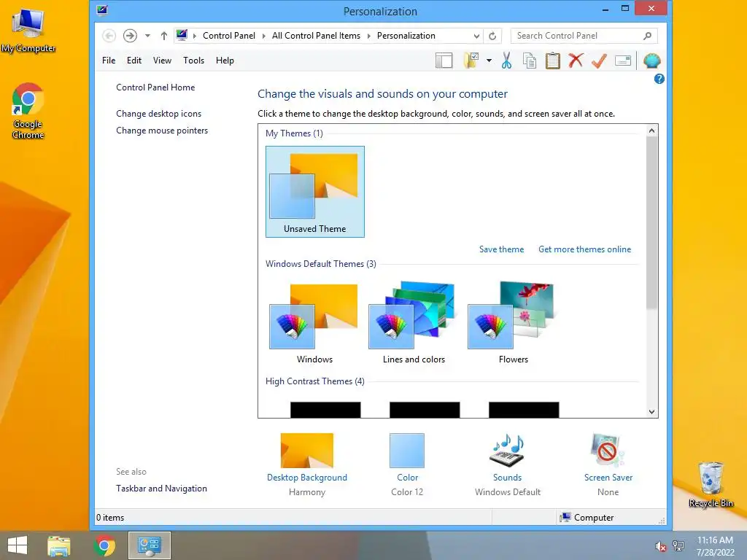The image size is (747, 560).
Task: Click the folder options toolbar icon
Action: tap(471, 61)
